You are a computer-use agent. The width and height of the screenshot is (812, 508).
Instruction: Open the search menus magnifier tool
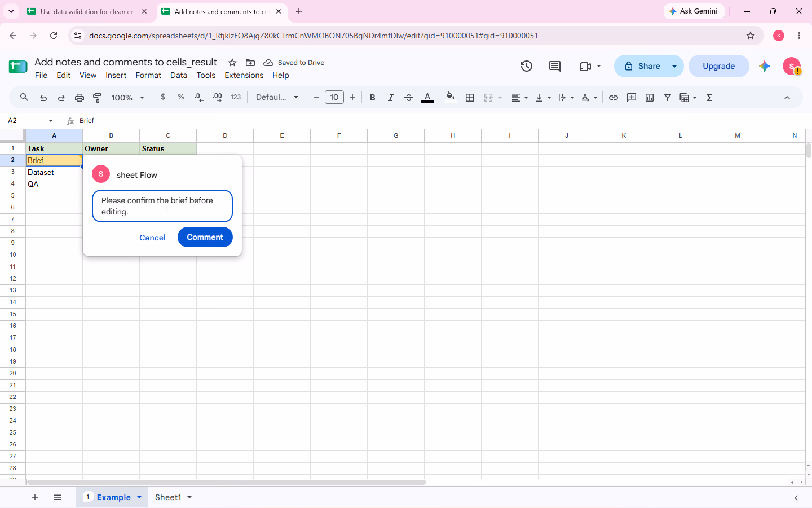coord(24,98)
